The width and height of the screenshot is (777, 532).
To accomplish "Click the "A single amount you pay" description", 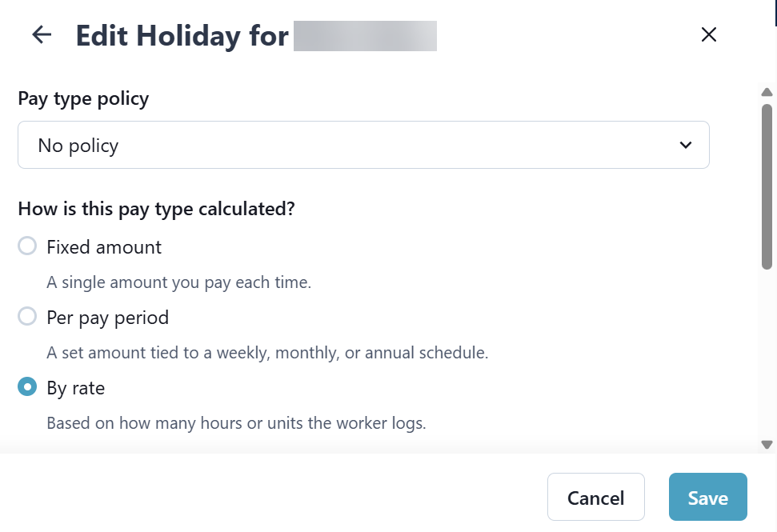I will [178, 282].
